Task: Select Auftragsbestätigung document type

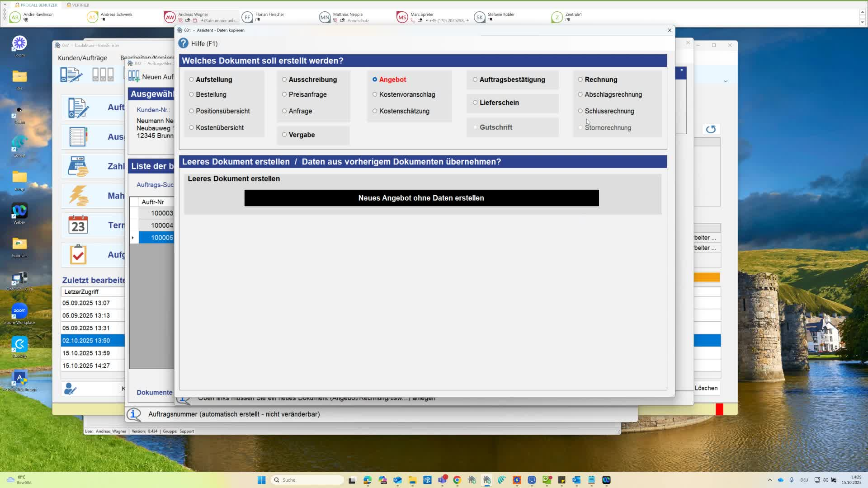Action: pos(475,80)
